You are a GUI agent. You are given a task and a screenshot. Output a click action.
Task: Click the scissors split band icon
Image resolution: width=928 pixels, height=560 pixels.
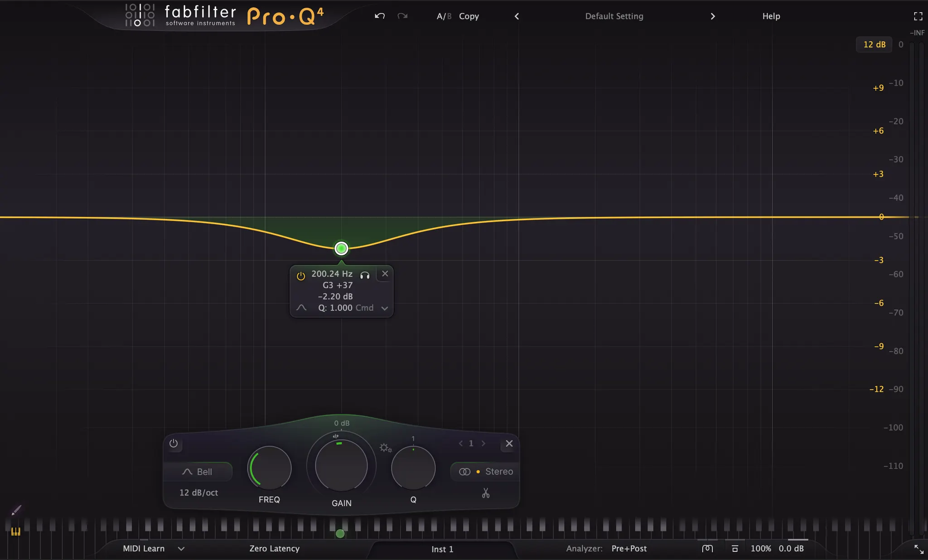(x=486, y=493)
